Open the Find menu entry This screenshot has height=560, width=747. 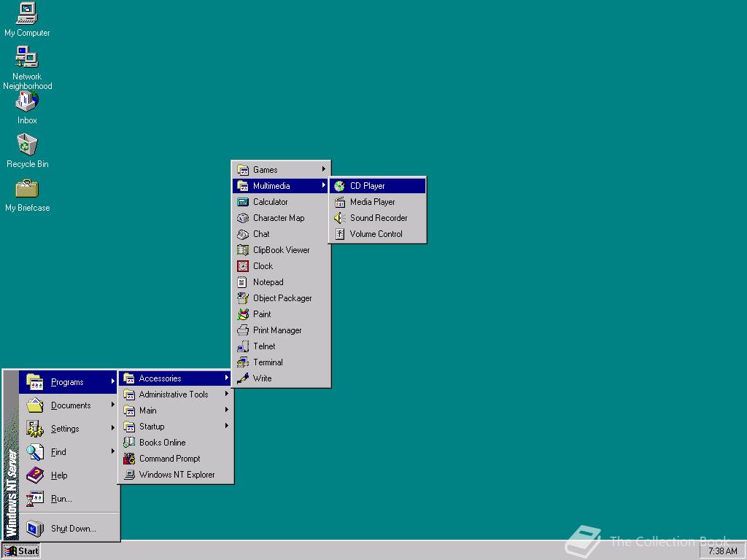pos(69,452)
